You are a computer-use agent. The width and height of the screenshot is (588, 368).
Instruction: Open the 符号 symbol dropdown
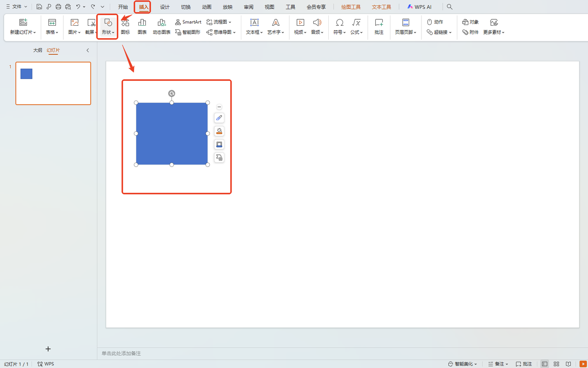tap(339, 32)
